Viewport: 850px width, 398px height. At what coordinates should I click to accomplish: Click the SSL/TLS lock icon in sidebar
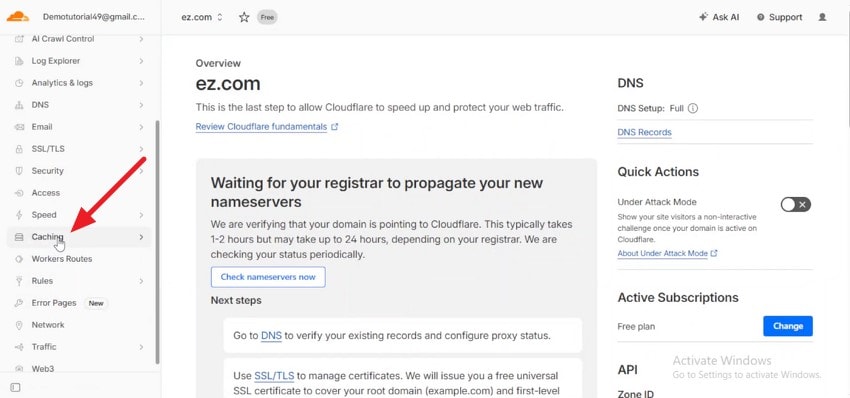[x=19, y=149]
